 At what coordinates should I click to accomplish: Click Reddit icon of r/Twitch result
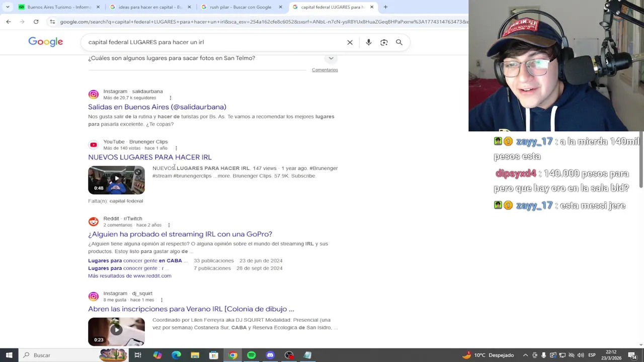(x=94, y=222)
